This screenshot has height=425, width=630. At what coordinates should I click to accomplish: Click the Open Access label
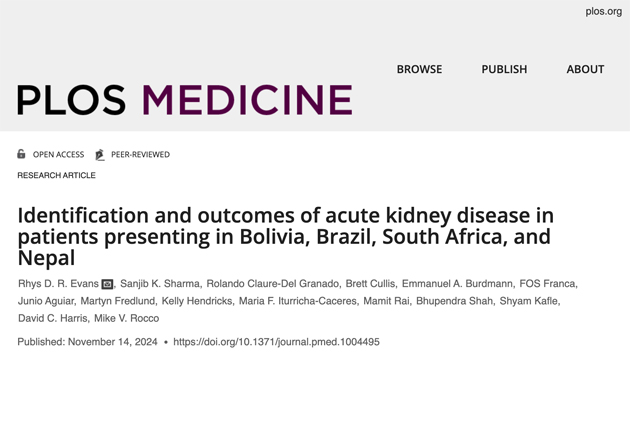tap(58, 155)
